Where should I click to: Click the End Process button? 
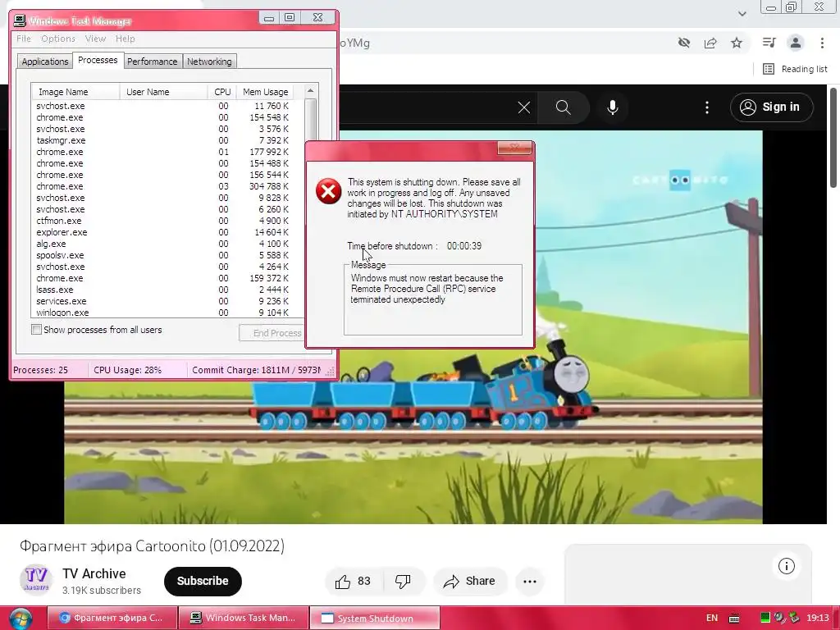(272, 333)
